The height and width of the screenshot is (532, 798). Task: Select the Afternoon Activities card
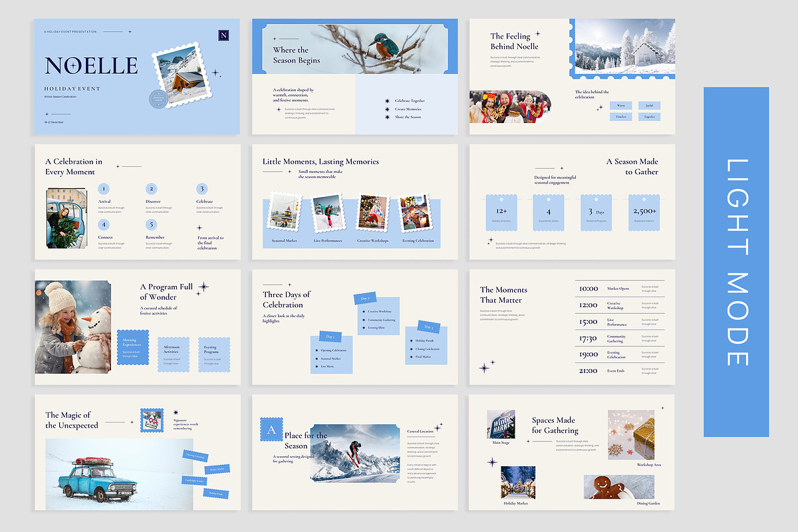pyautogui.click(x=173, y=354)
